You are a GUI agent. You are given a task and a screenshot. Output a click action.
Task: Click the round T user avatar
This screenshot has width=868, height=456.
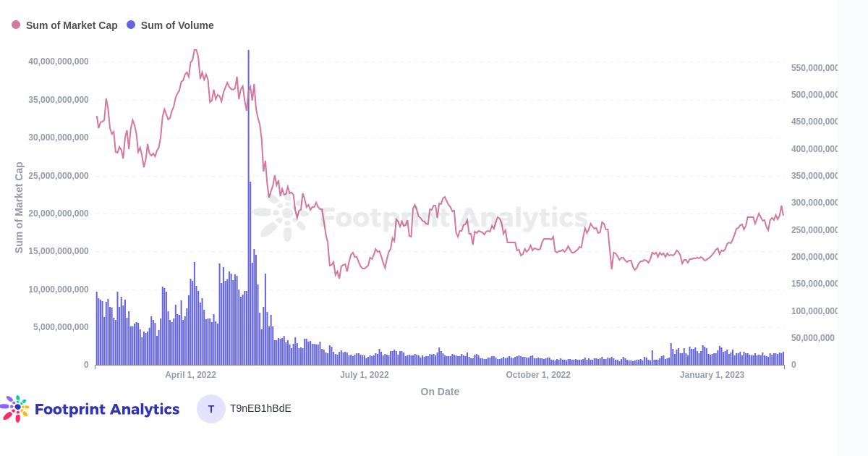click(x=211, y=409)
